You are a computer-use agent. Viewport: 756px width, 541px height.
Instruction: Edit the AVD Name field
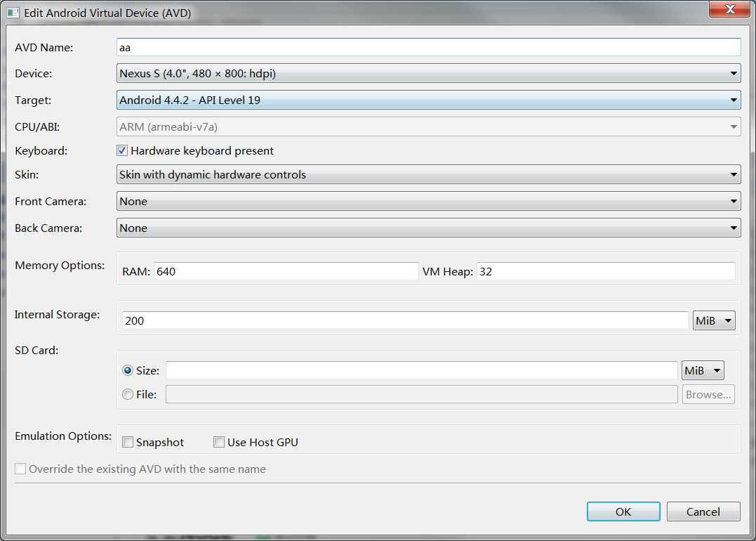click(429, 47)
